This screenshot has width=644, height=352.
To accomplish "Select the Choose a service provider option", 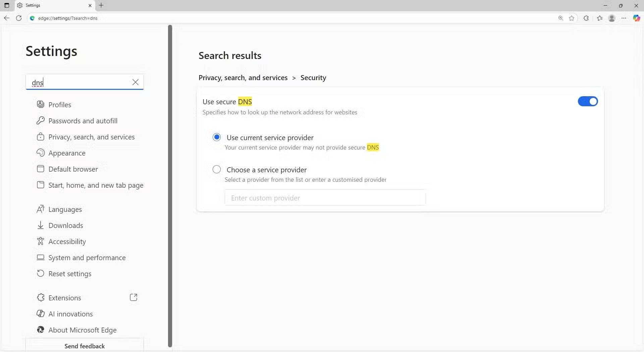I will (216, 169).
